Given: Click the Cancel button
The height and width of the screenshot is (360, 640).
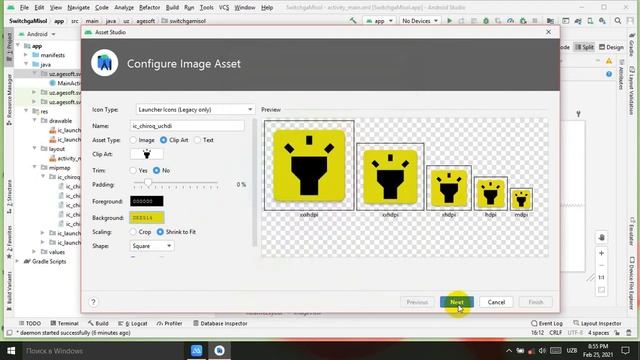Looking at the screenshot, I should (496, 302).
